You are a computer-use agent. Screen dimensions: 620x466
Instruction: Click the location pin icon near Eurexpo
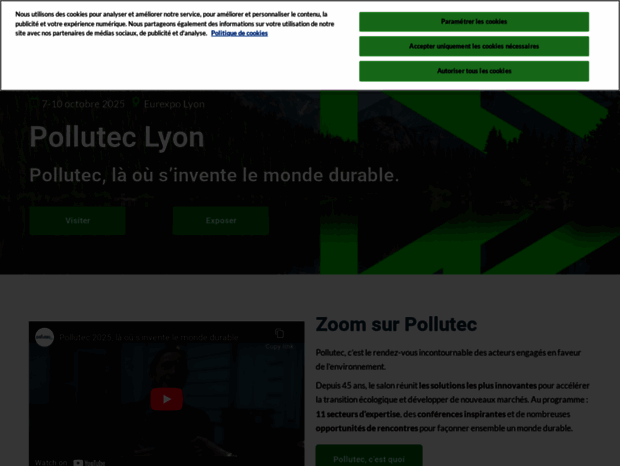(136, 103)
